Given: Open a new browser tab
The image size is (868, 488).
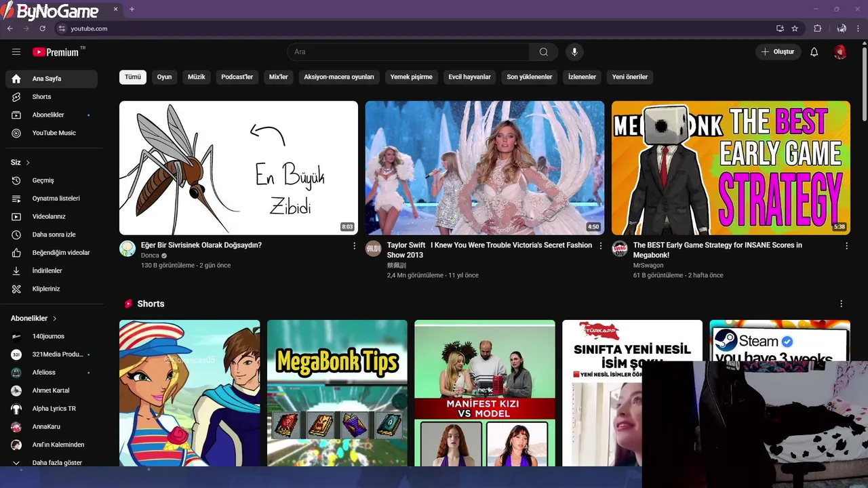Looking at the screenshot, I should pos(132,9).
